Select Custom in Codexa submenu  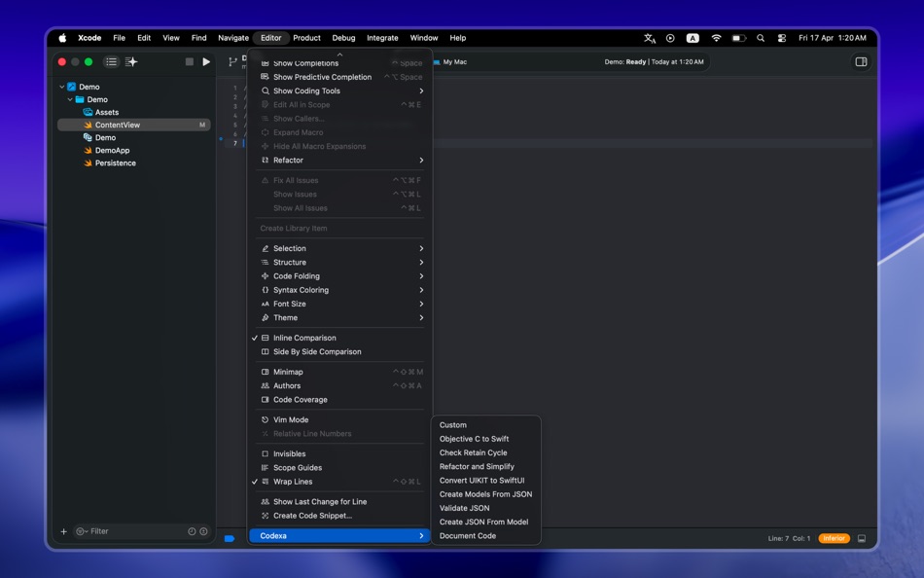486,425
